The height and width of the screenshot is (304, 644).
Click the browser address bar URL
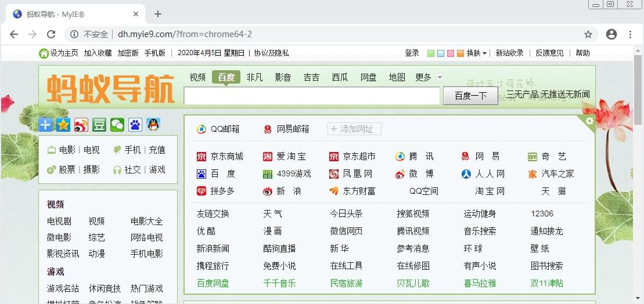point(185,34)
